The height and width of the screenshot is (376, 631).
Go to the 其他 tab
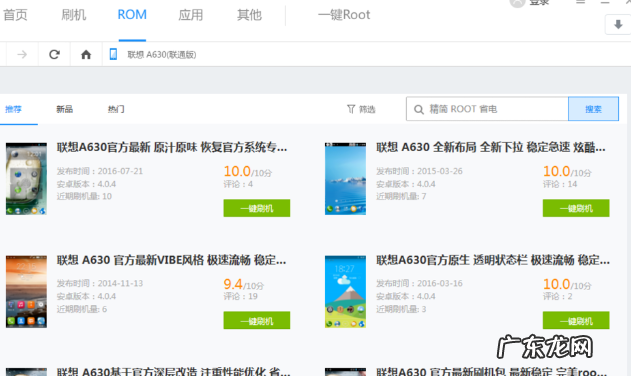pos(249,15)
